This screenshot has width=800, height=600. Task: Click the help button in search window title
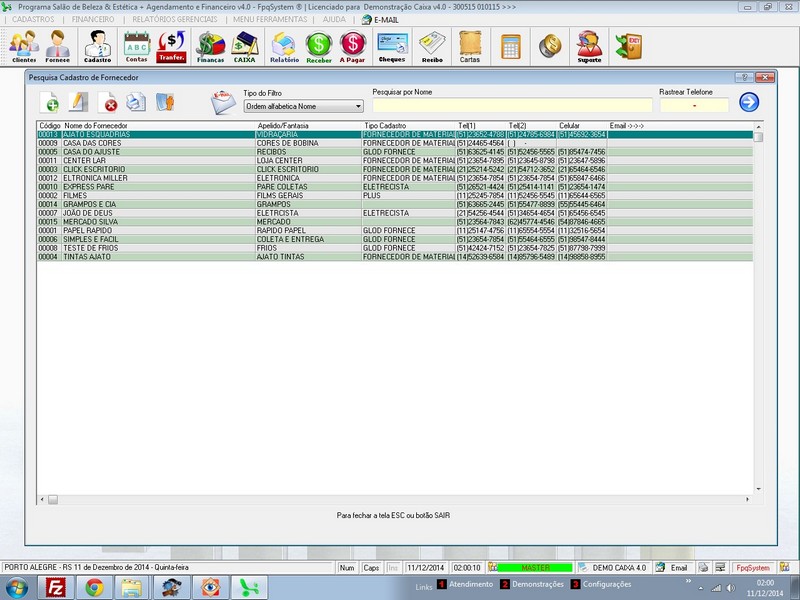(x=744, y=78)
